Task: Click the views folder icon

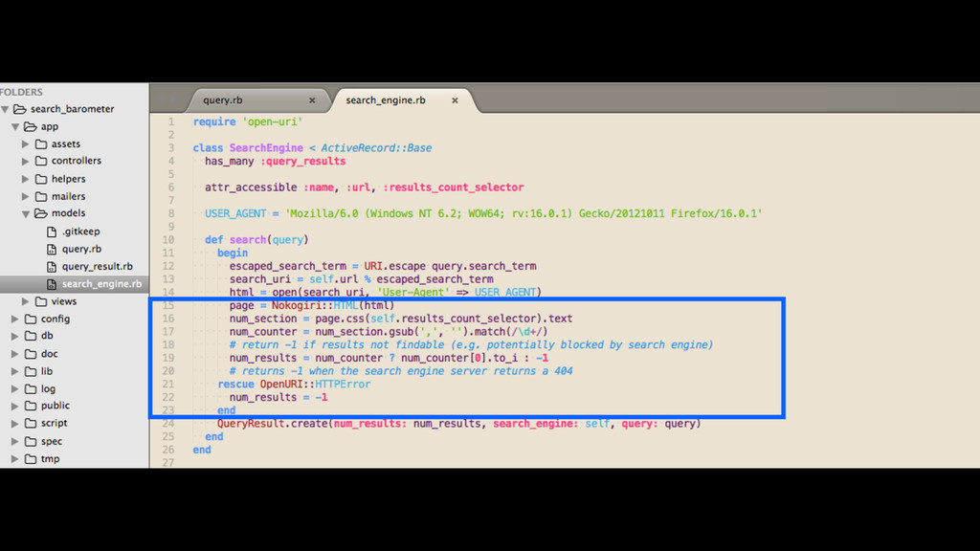Action: point(41,301)
